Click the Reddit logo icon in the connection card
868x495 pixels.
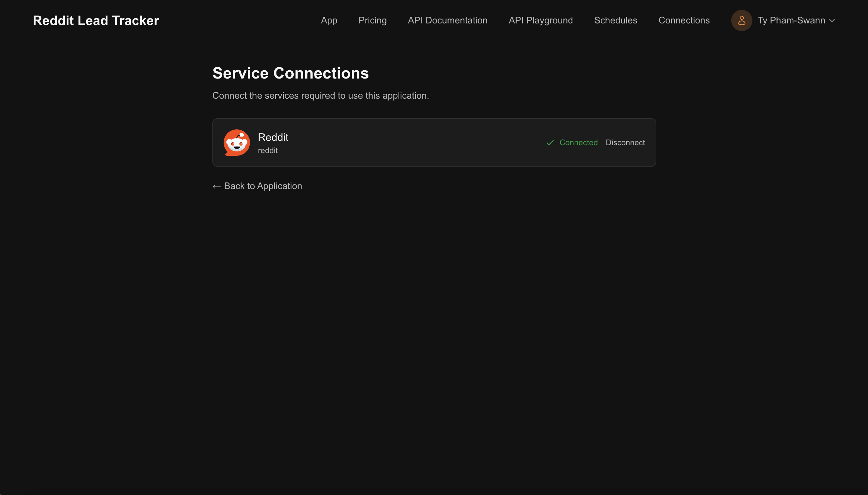(x=236, y=143)
